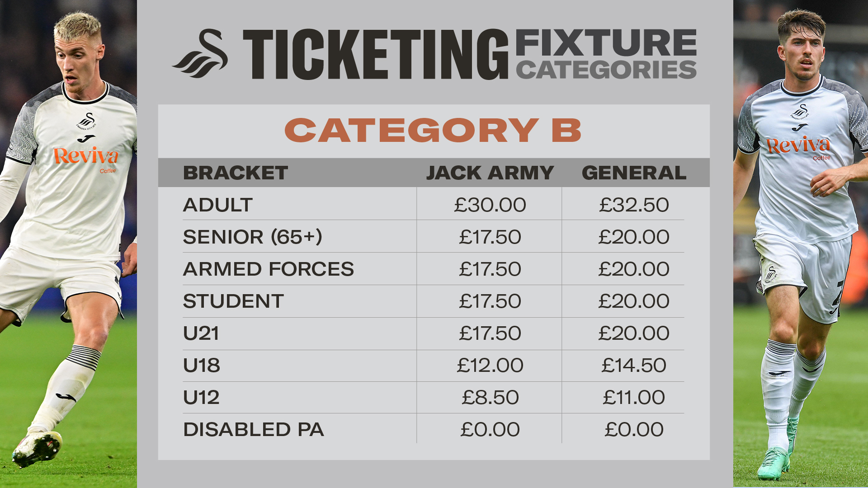This screenshot has width=868, height=488.
Task: Select the ADULT General price £32.50
Action: [x=634, y=205]
